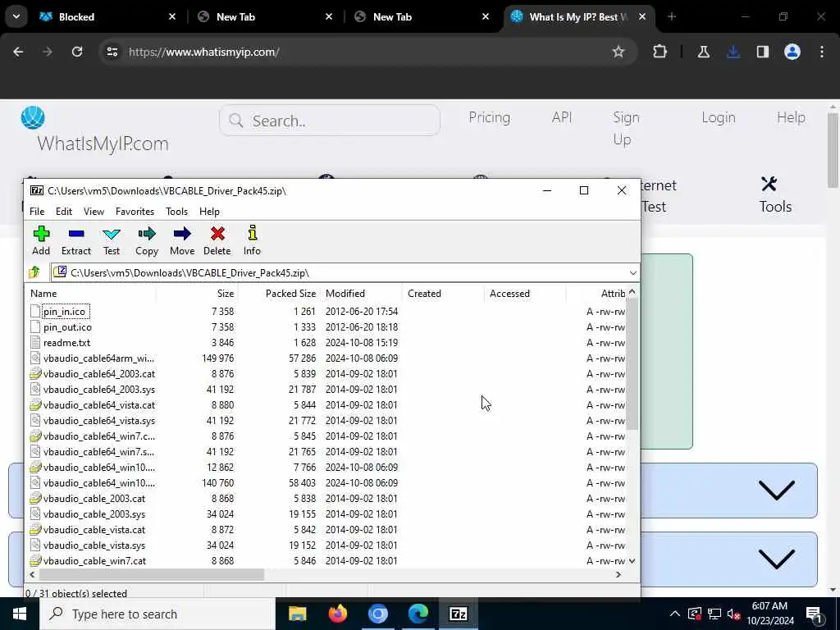Run the Test archive tool
This screenshot has height=630, width=840.
(112, 240)
